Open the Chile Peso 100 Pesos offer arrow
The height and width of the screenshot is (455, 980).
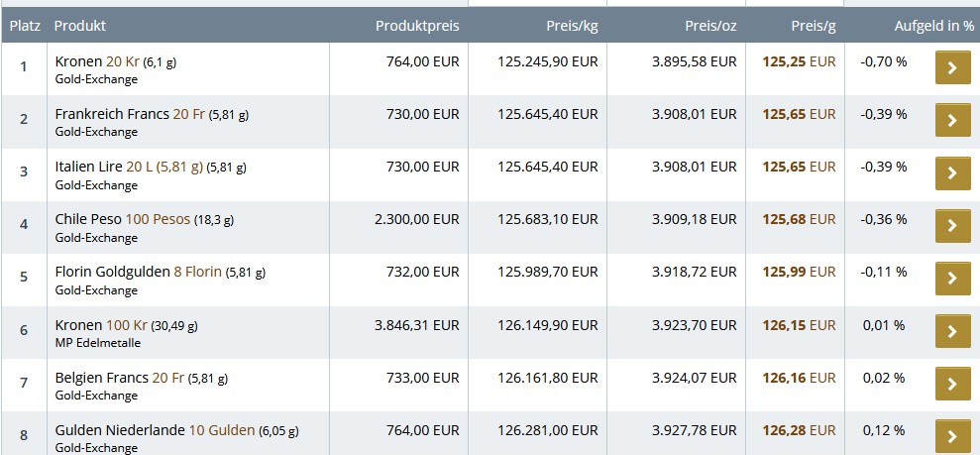point(952,226)
